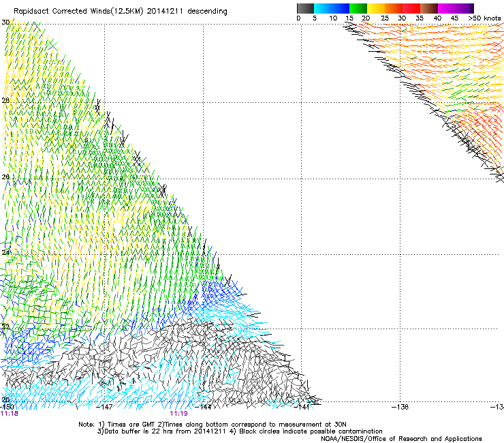Click the cyan-blue 5-15 knots color segment
The image size is (504, 443).
click(x=332, y=8)
